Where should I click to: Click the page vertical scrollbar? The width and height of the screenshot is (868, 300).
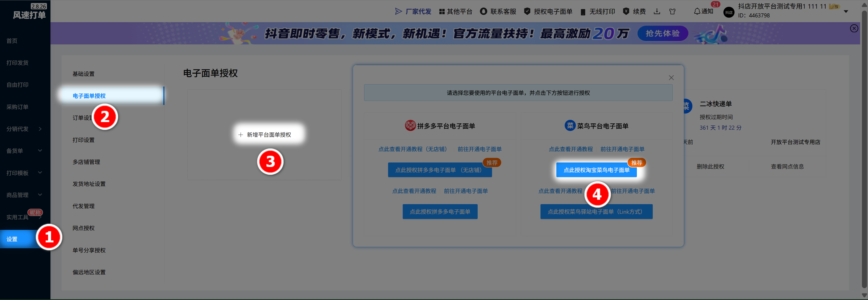click(864, 150)
